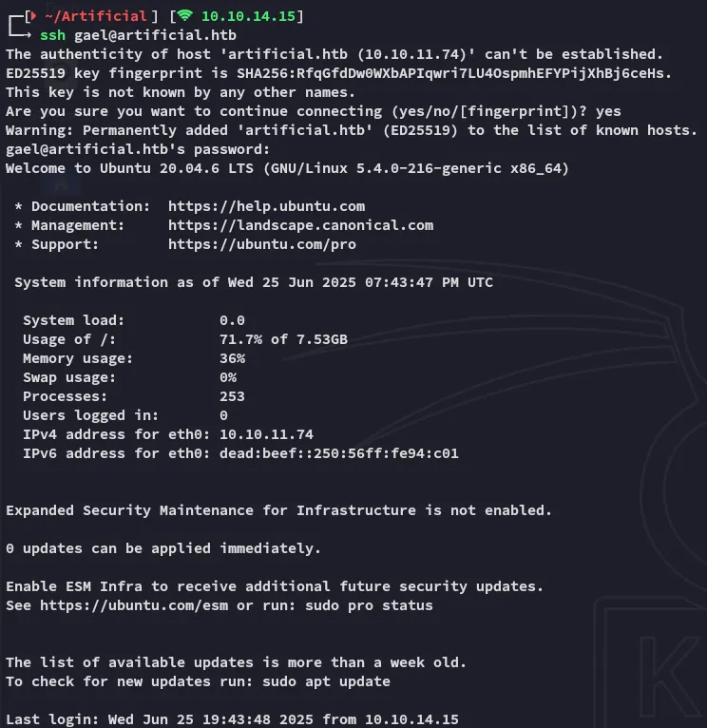Click the IPv6 address dead:beef::250:56ff:fe94:c01
Viewport: 707px width, 728px height.
click(338, 453)
